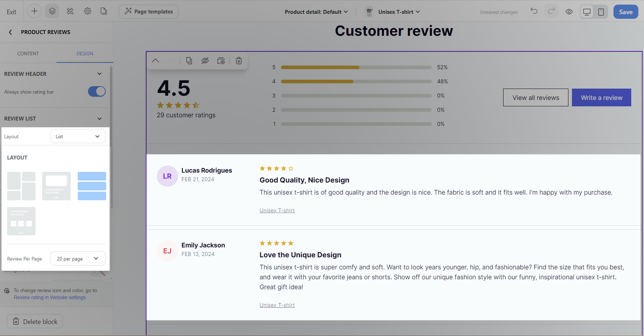Click the Exit button
The height and width of the screenshot is (336, 644).
pyautogui.click(x=12, y=12)
